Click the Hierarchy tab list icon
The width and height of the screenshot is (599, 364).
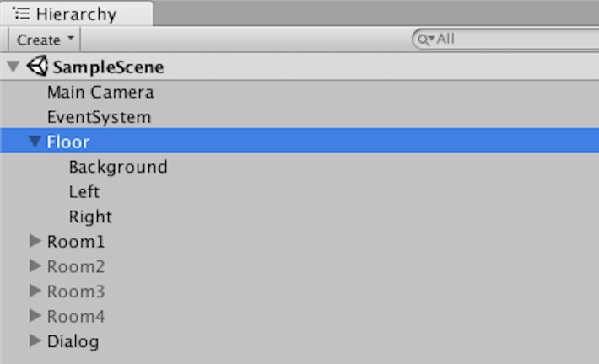(22, 13)
